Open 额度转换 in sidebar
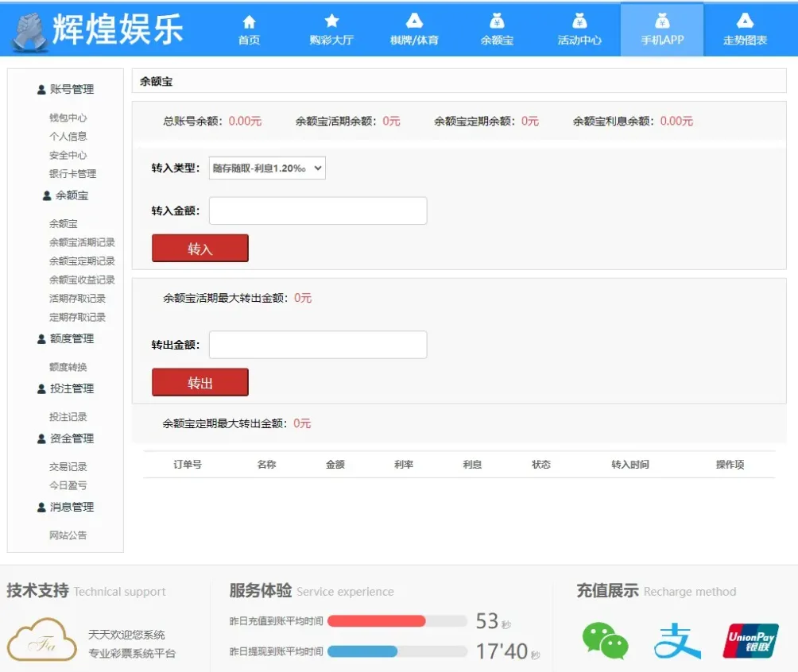Viewport: 798px width, 672px height. pos(68,367)
